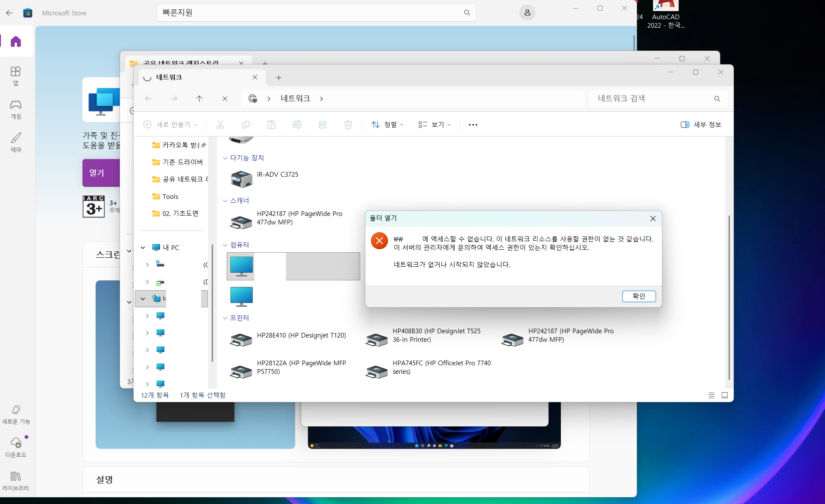The image size is (825, 504).
Task: Click the Copy icon in Explorer toolbar
Action: pos(246,125)
